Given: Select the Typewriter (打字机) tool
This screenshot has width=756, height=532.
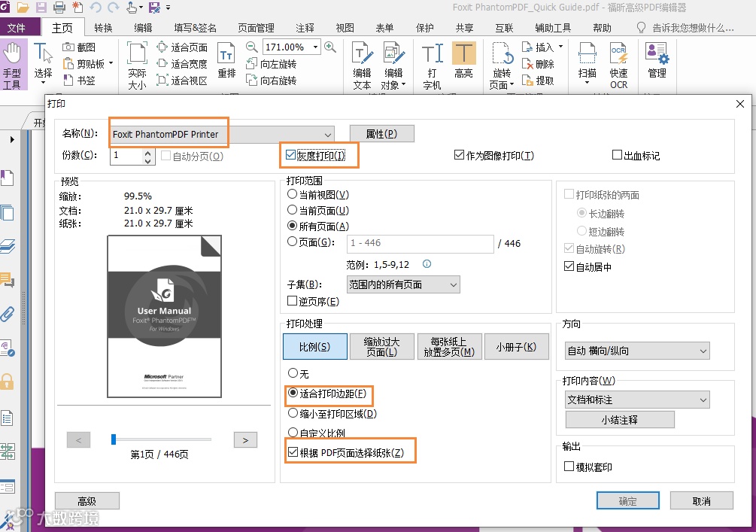Looking at the screenshot, I should (x=432, y=65).
